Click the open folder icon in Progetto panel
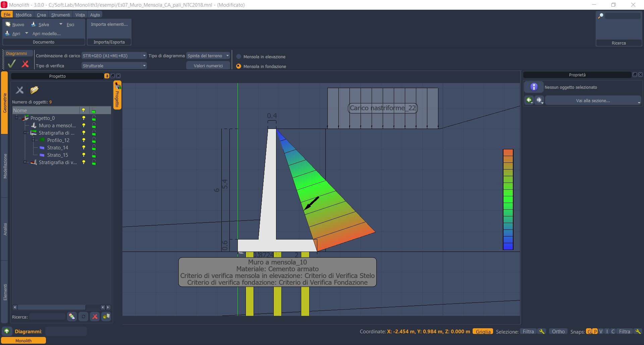The width and height of the screenshot is (644, 345). point(34,90)
